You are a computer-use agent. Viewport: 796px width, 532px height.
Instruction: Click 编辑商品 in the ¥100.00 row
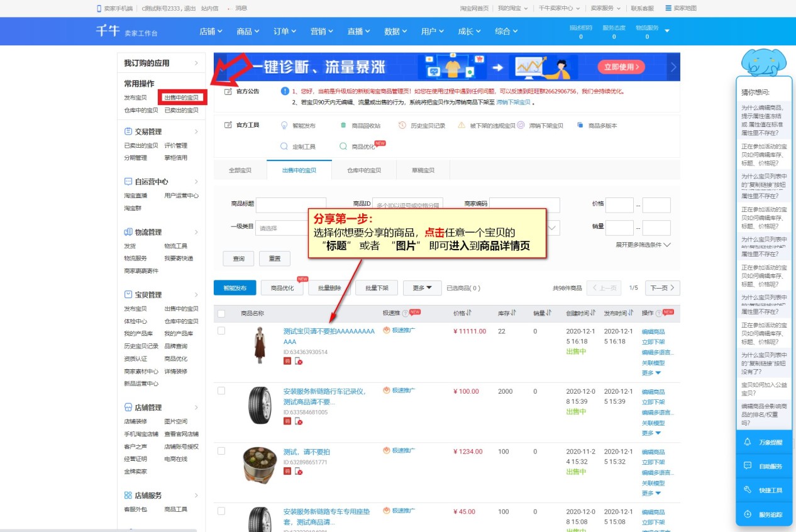653,392
